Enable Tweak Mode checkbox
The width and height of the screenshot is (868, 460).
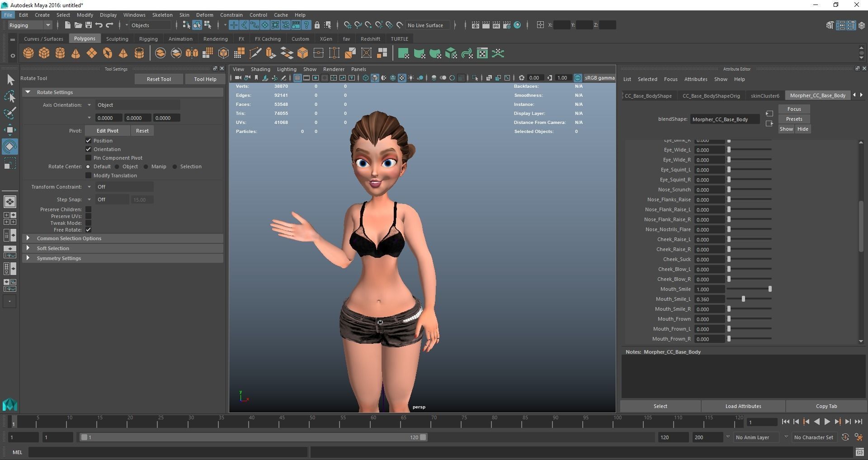[89, 223]
